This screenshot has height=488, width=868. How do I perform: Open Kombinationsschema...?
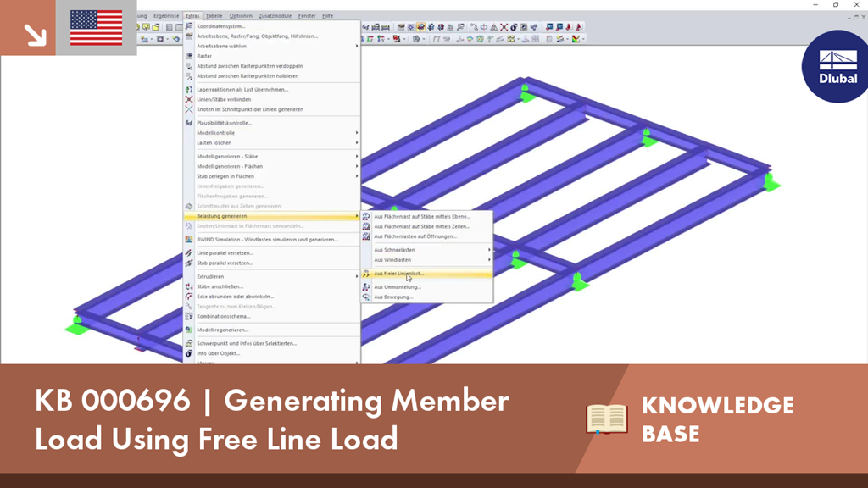(x=271, y=317)
